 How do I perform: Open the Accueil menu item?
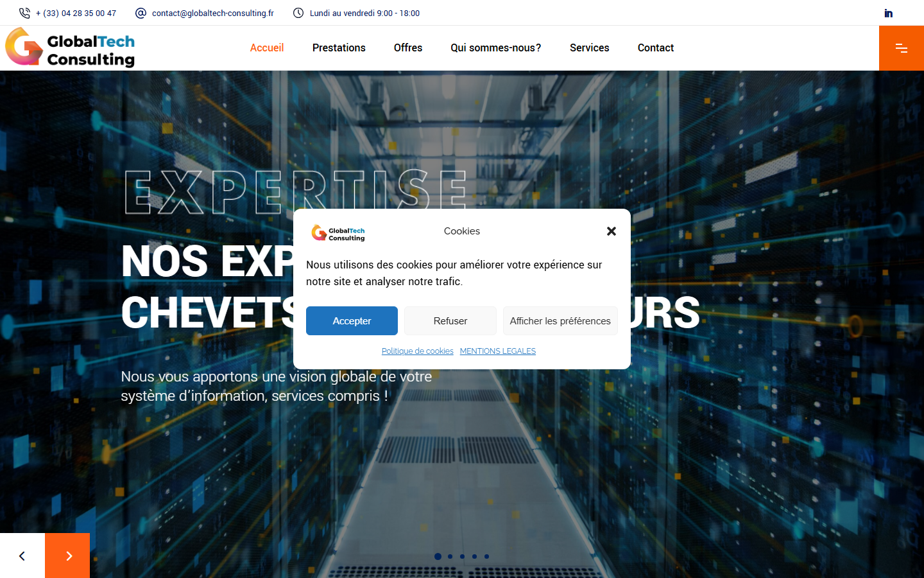point(267,48)
